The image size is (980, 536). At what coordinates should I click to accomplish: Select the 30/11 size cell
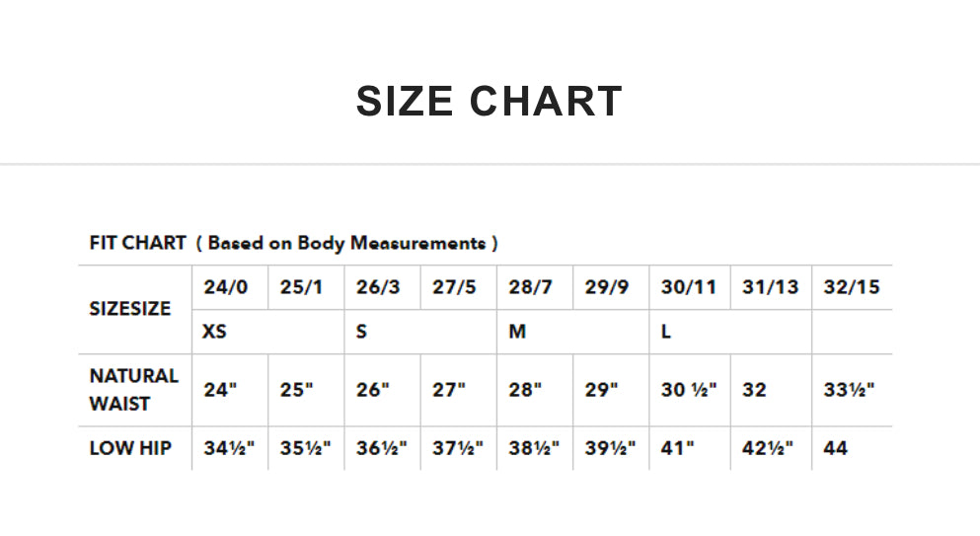pyautogui.click(x=688, y=288)
